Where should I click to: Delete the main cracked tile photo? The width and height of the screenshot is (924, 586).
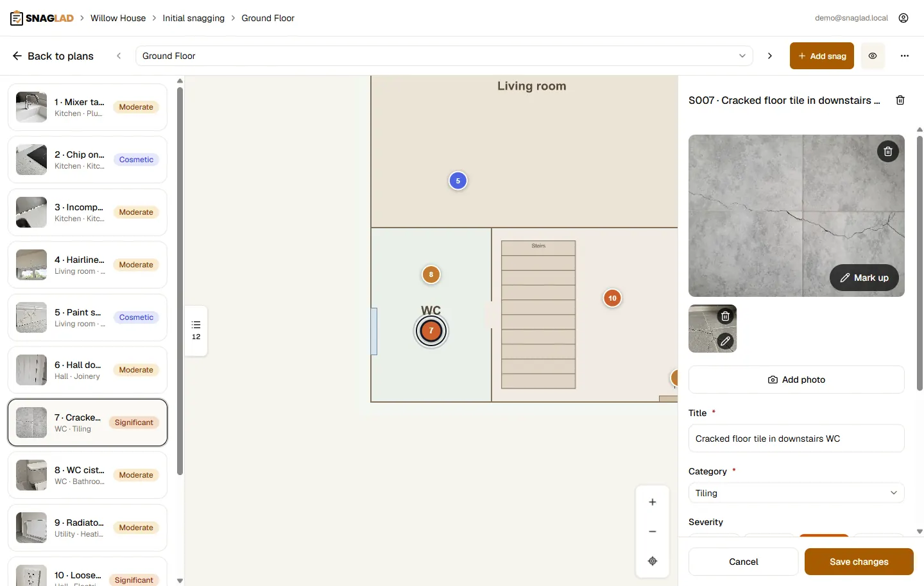888,151
